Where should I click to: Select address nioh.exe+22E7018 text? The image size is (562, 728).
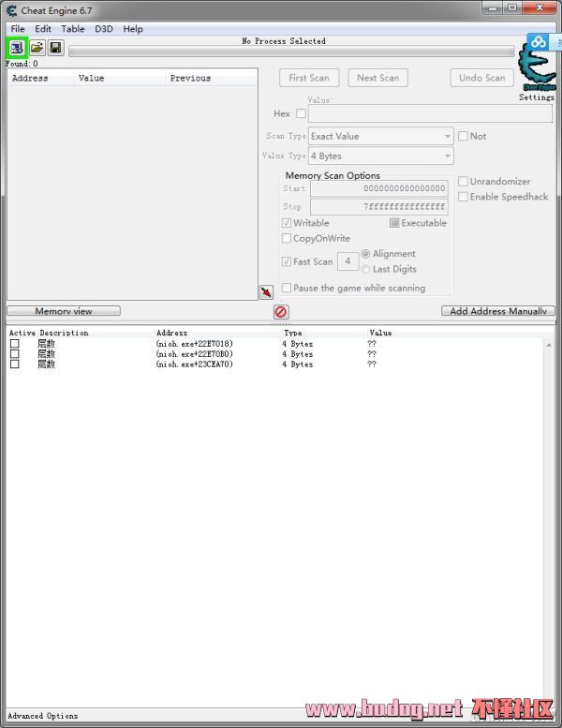pyautogui.click(x=195, y=344)
